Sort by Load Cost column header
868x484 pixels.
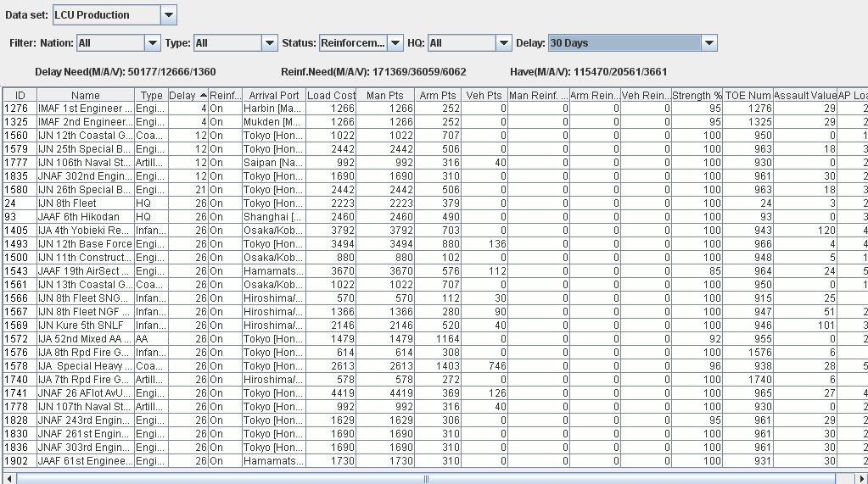pos(330,95)
